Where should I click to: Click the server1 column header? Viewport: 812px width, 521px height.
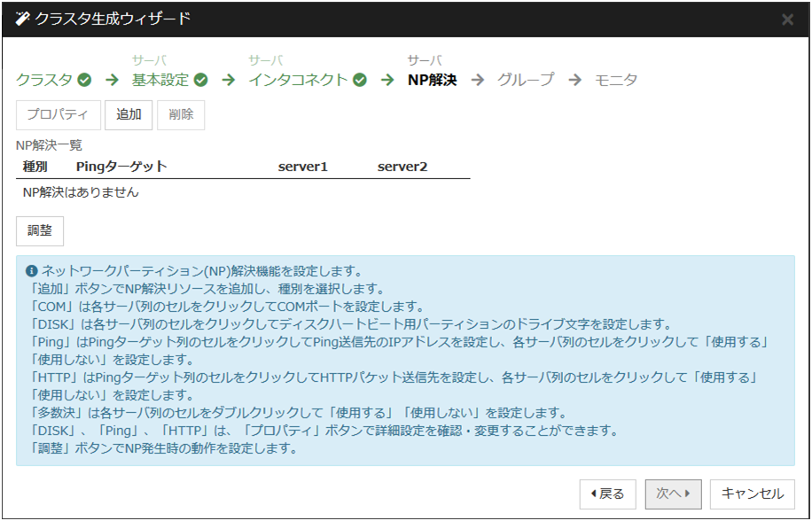(302, 167)
